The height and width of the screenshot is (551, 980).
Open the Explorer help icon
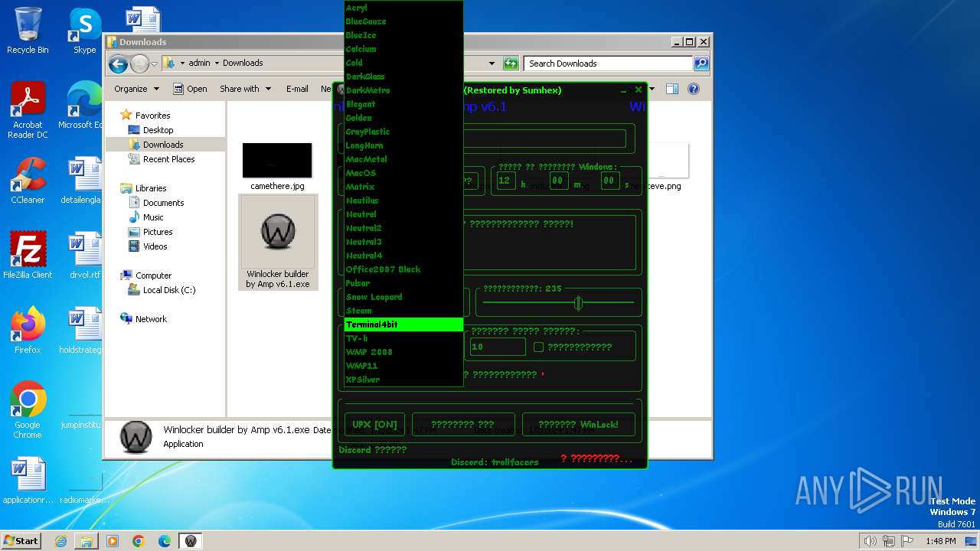[x=694, y=89]
